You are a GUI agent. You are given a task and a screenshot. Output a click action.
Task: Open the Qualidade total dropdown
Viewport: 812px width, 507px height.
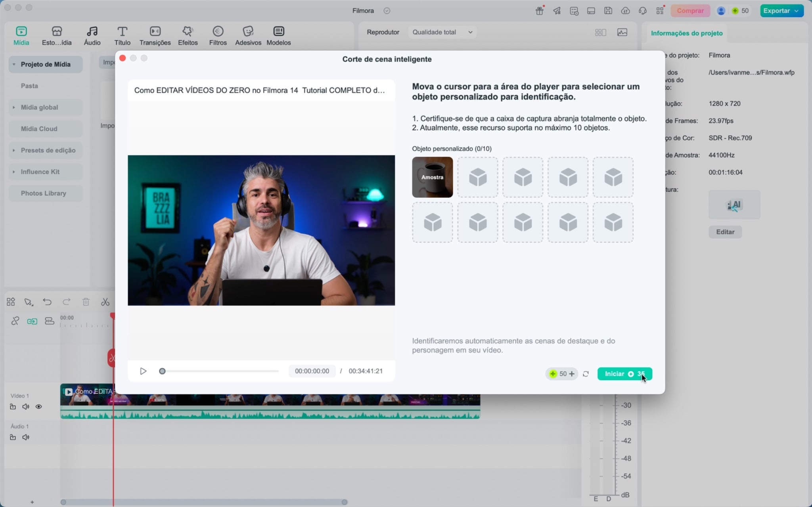click(x=442, y=32)
